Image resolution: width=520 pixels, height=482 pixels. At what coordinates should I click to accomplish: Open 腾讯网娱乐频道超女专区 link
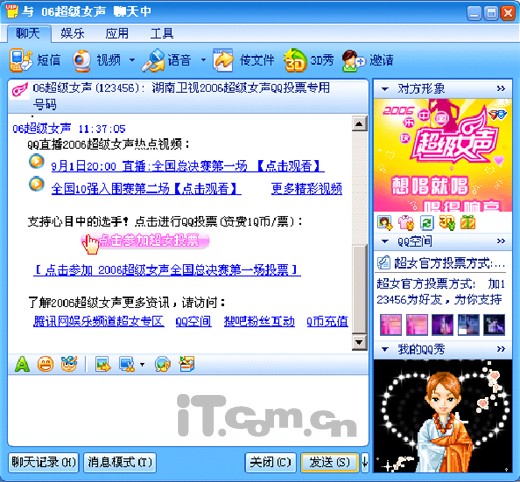pos(99,321)
